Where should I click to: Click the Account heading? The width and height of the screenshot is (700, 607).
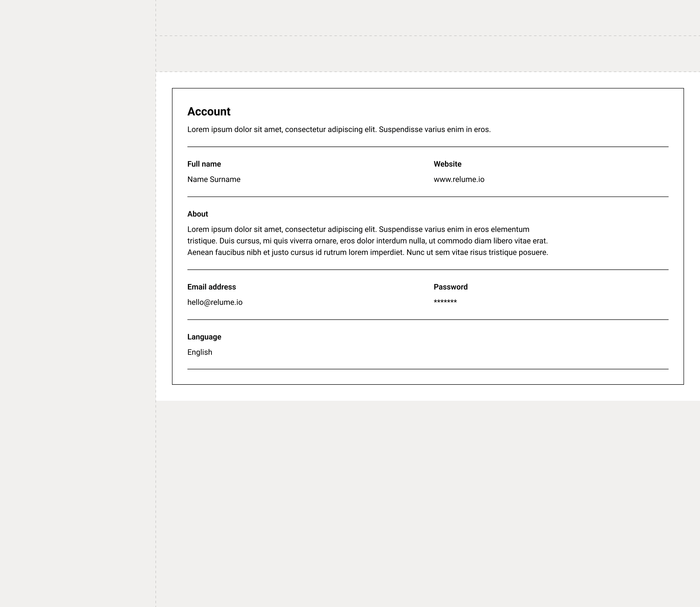208,111
